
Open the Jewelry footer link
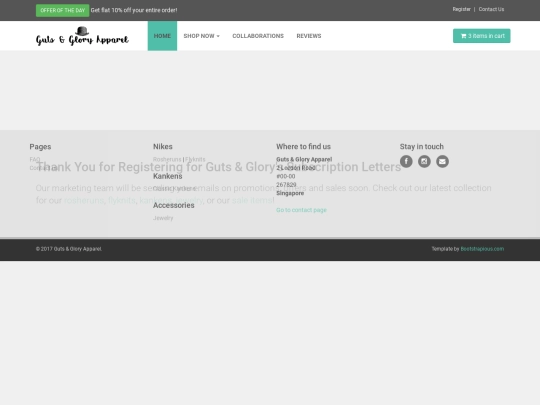(x=163, y=218)
